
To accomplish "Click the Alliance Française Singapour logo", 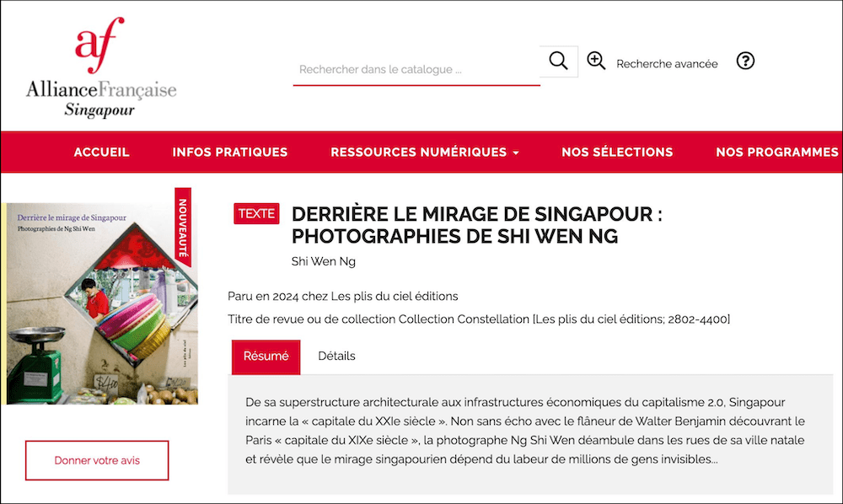I will 101,67.
